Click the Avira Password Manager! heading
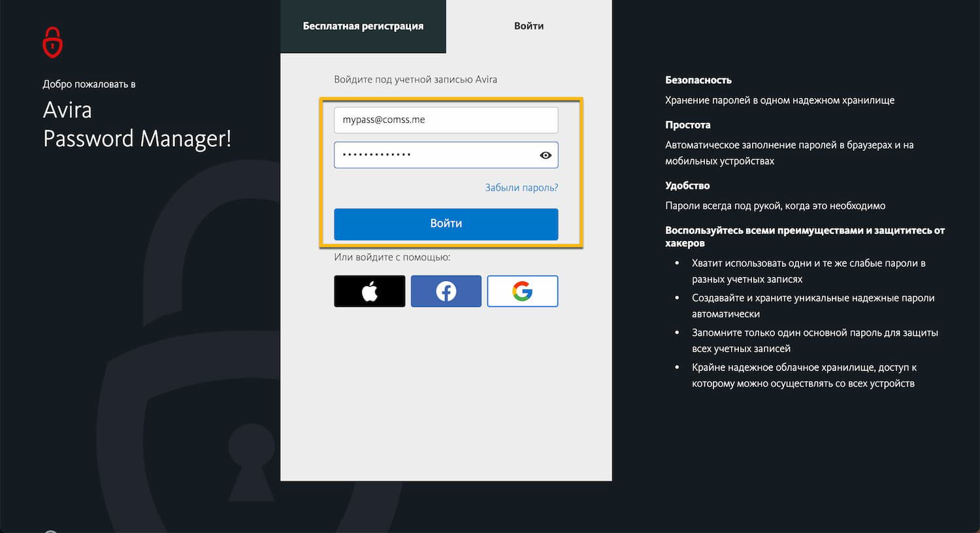The height and width of the screenshot is (533, 980). click(137, 124)
